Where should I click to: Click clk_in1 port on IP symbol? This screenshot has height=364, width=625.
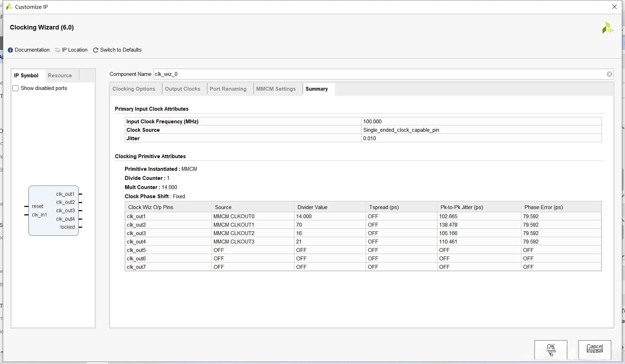coord(39,215)
